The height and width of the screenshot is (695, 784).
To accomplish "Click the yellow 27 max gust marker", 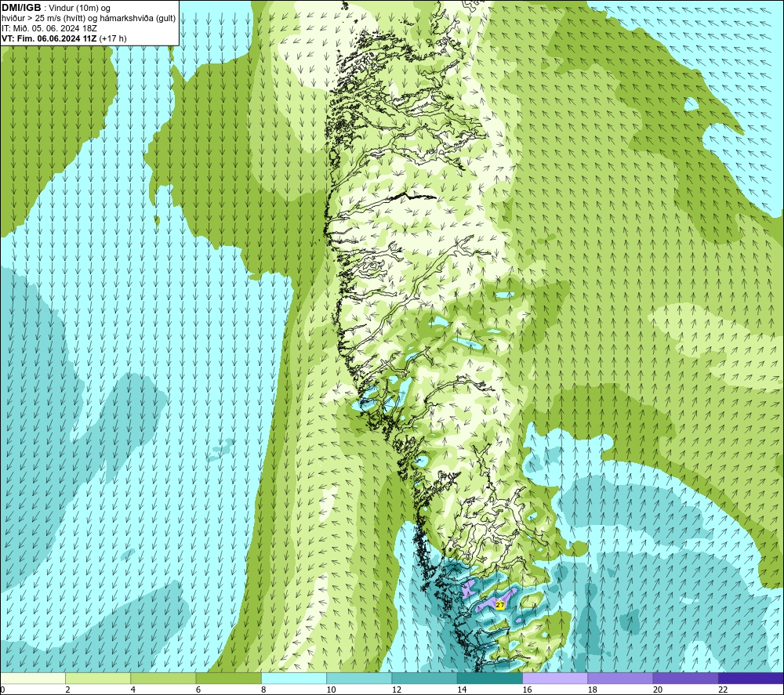I will tap(500, 605).
